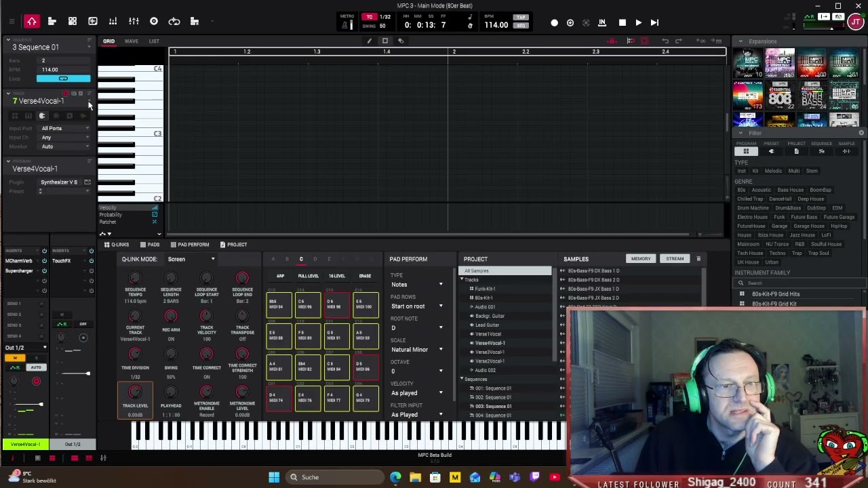868x488 pixels.
Task: Click the ARP pad button
Action: 280,277
